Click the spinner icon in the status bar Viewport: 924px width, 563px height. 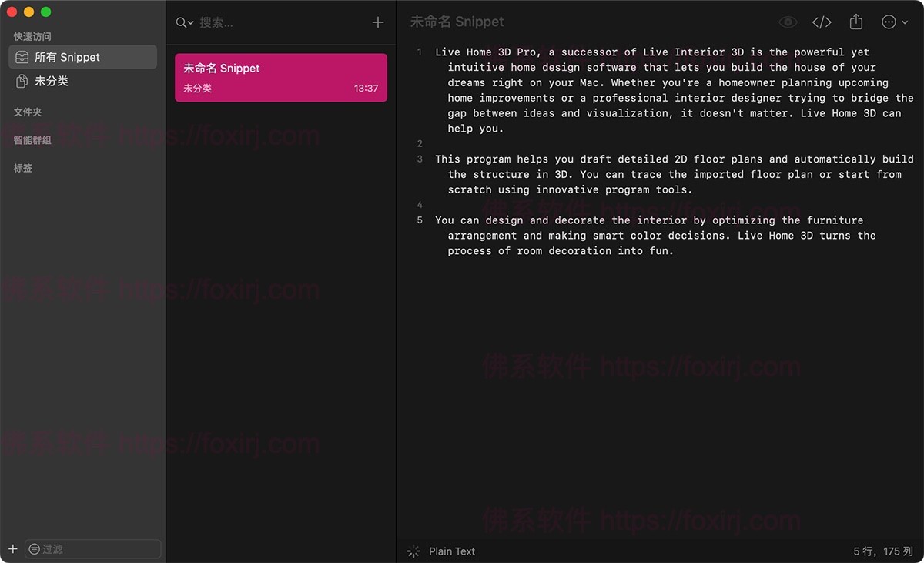(x=413, y=551)
